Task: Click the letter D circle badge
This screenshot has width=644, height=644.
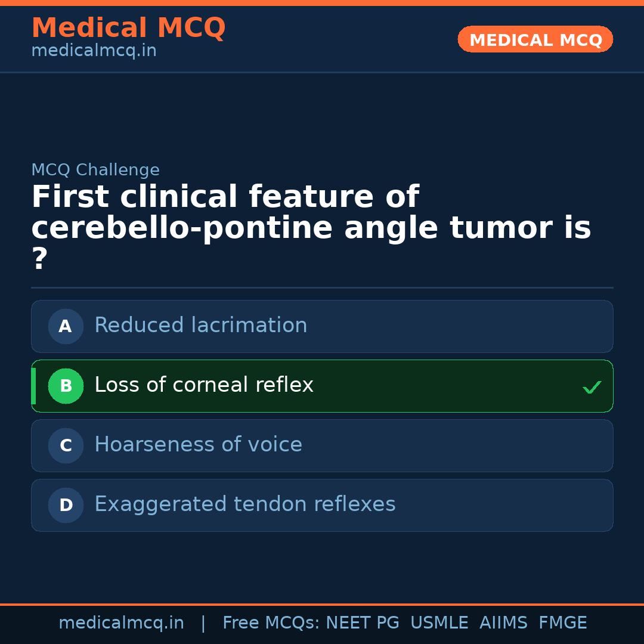Action: coord(66,505)
